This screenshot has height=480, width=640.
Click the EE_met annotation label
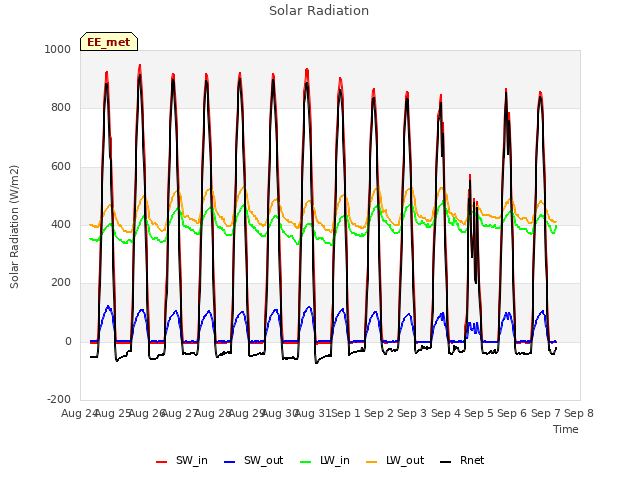(x=109, y=42)
